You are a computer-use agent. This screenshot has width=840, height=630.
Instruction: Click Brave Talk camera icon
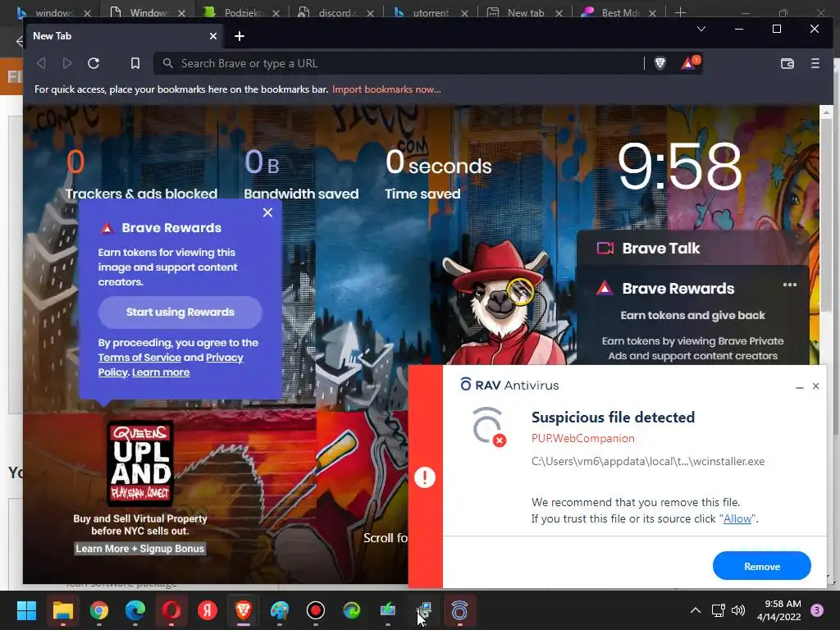click(605, 248)
